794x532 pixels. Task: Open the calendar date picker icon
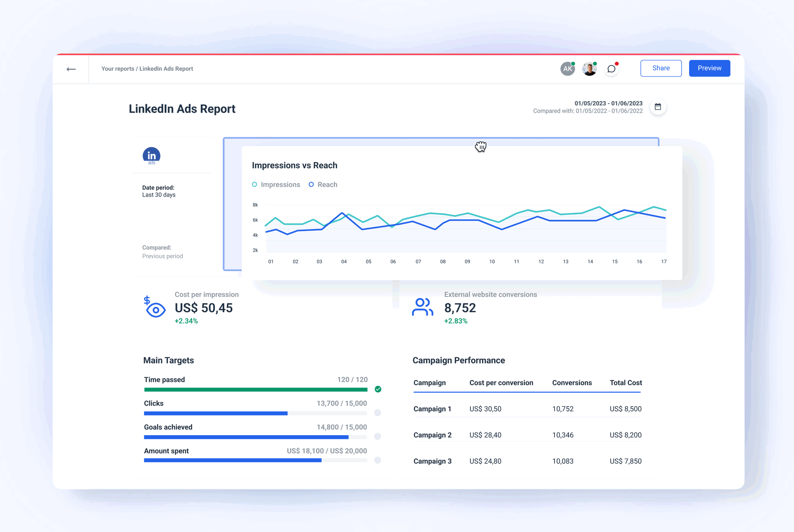pos(658,107)
